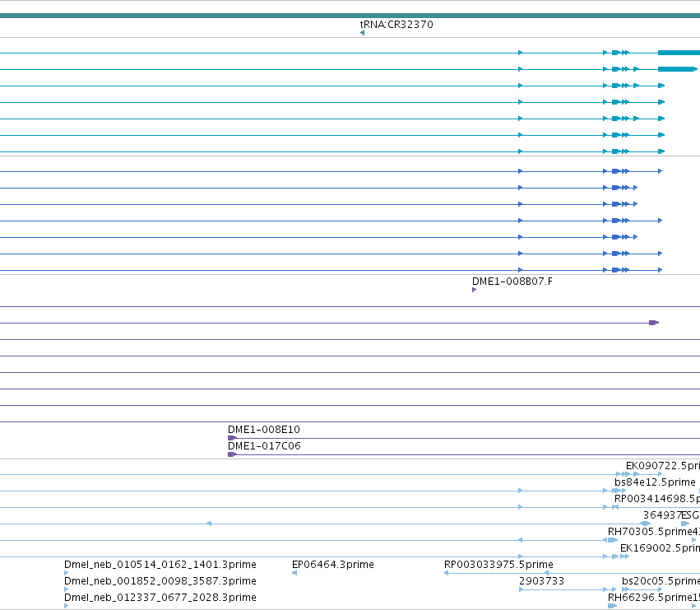Select the EP06464.3prime label
This screenshot has width=700, height=610.
333,565
